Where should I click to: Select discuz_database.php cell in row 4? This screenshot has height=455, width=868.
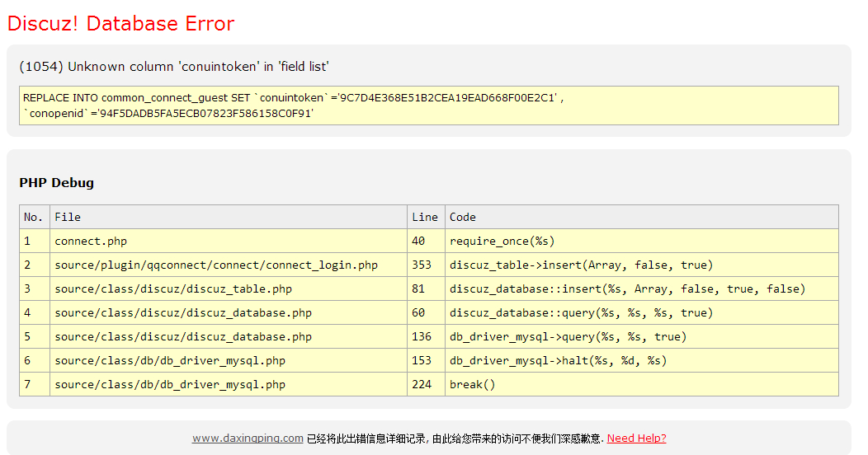pos(229,312)
